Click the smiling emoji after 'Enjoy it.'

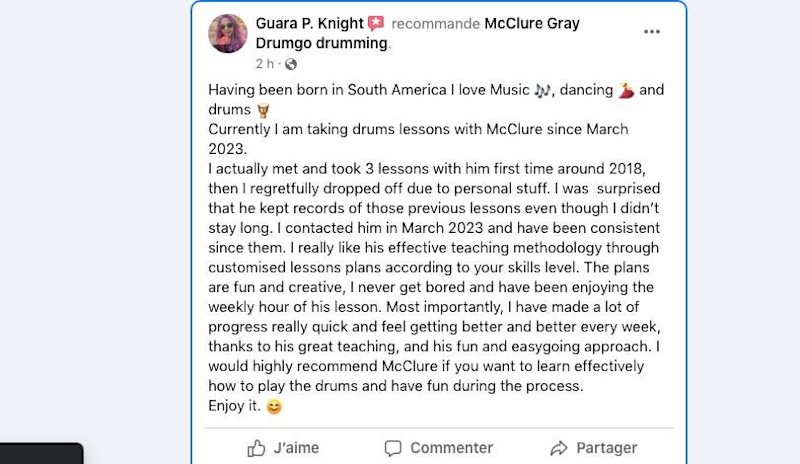[274, 407]
